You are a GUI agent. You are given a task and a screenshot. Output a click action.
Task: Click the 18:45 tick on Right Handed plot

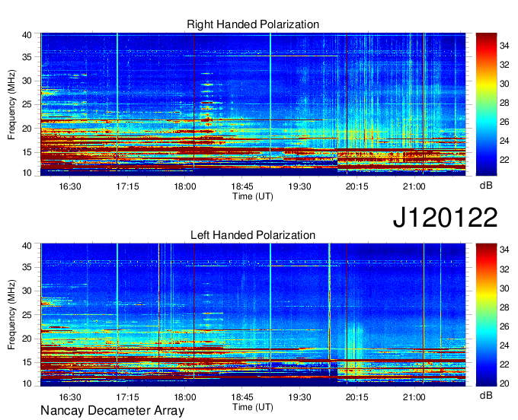[242, 186]
